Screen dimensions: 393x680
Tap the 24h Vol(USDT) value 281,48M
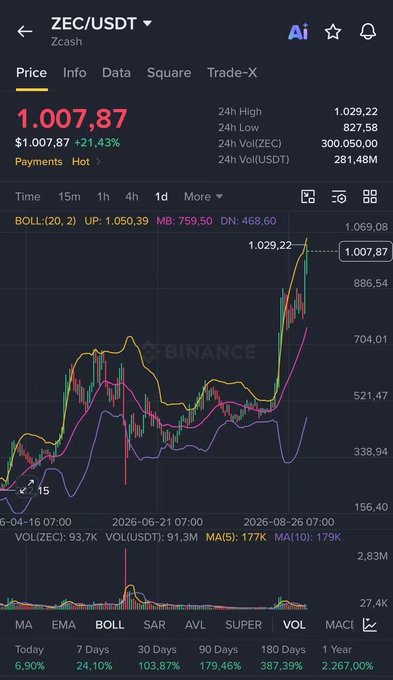pyautogui.click(x=356, y=160)
